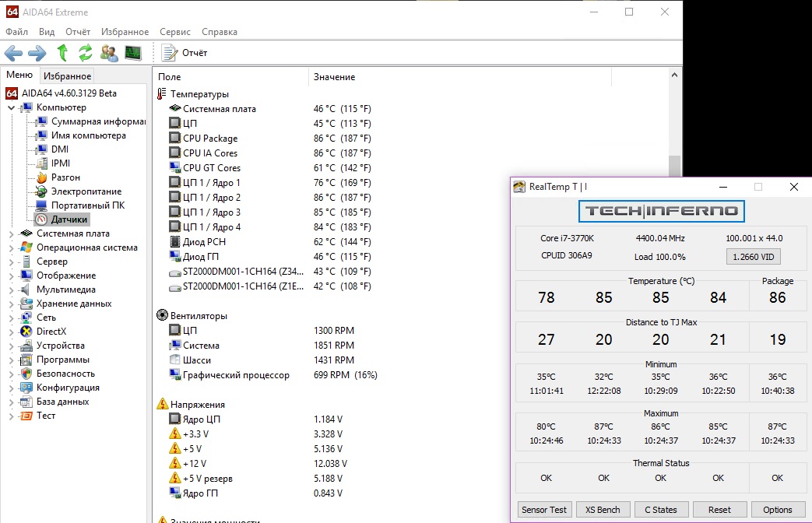The height and width of the screenshot is (523, 812).
Task: Expand the Системная плата tree node
Action: (12, 233)
